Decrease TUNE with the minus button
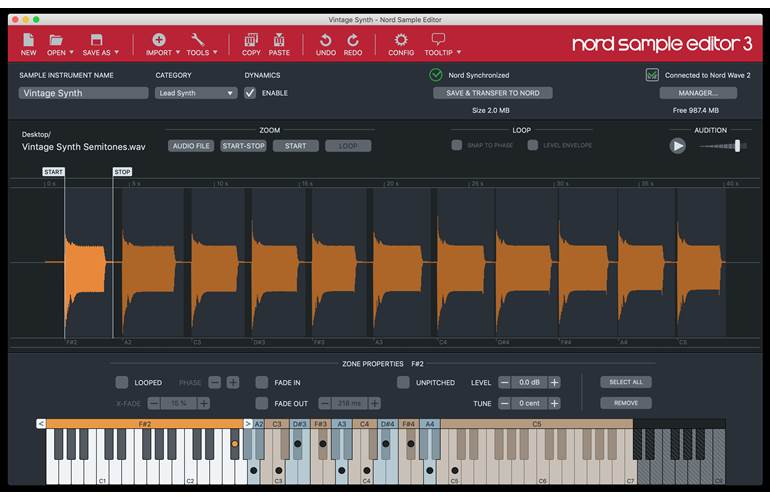770x500 pixels. pyautogui.click(x=504, y=403)
